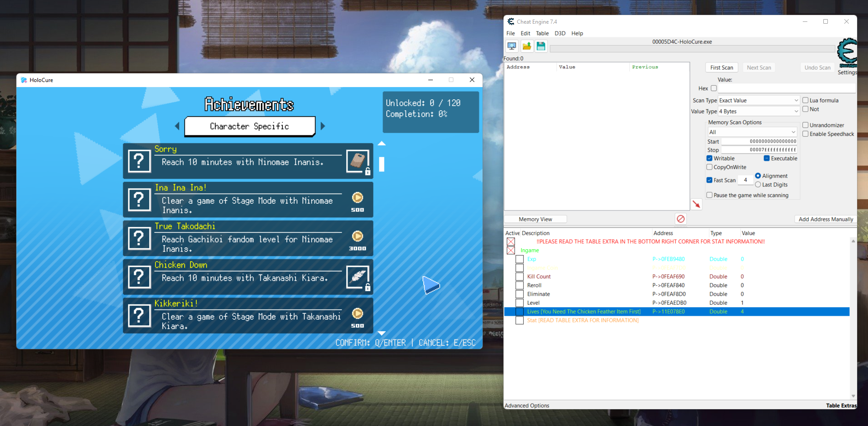
Task: Open the Value Type dropdown
Action: [x=759, y=111]
